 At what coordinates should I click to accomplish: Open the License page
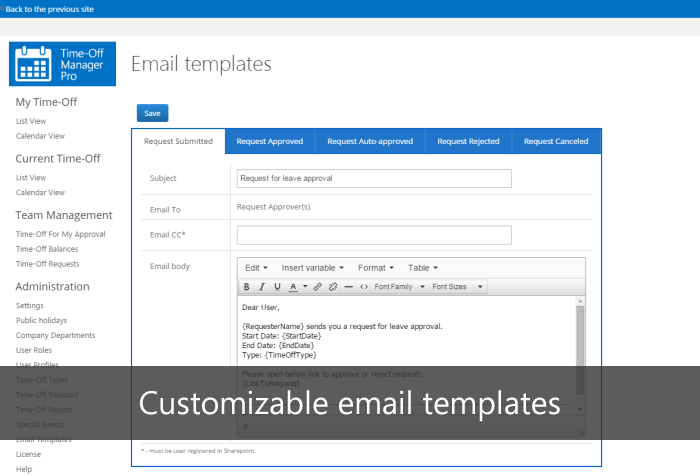pyautogui.click(x=28, y=454)
